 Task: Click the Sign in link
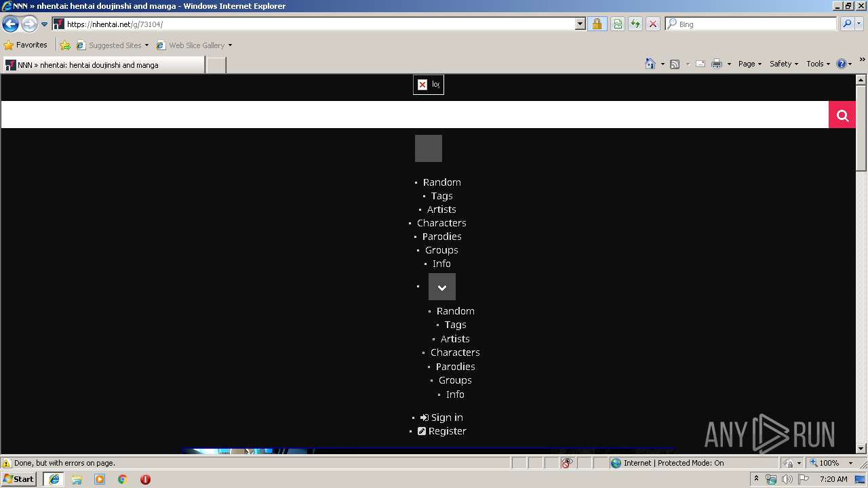[441, 418]
